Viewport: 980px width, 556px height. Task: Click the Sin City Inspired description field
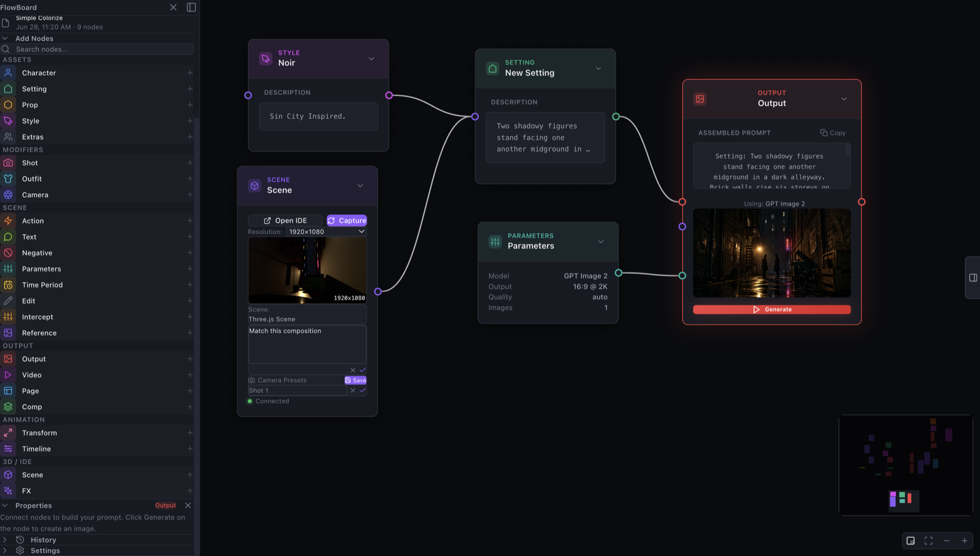tap(318, 117)
